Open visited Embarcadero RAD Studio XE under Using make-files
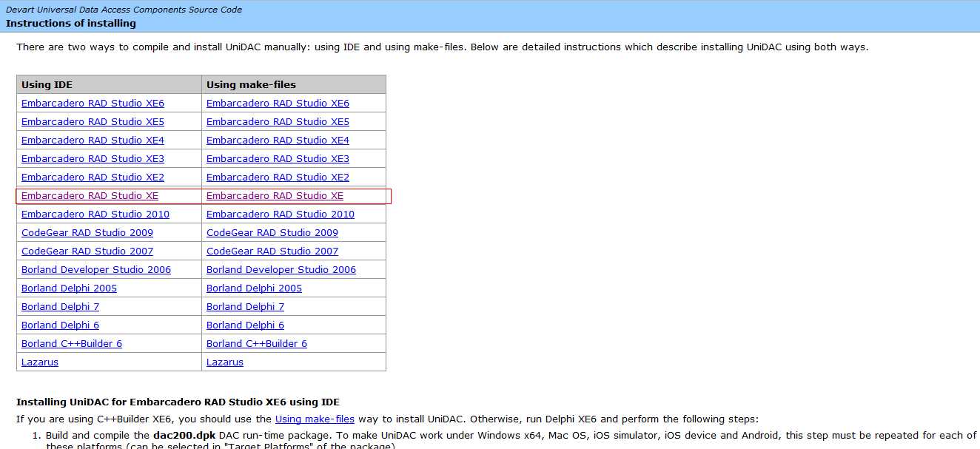Screen dimensions: 980x449 (x=275, y=196)
